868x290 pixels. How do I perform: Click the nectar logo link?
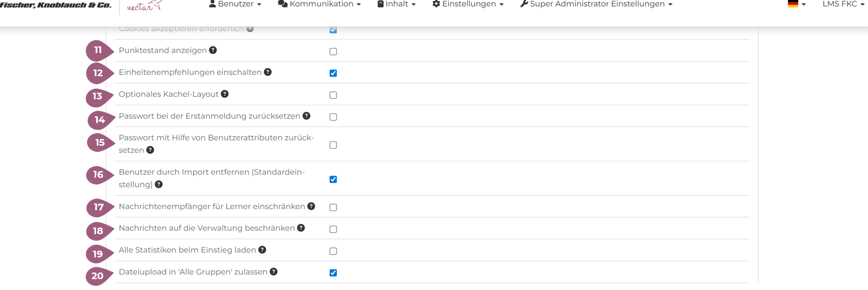tap(144, 6)
